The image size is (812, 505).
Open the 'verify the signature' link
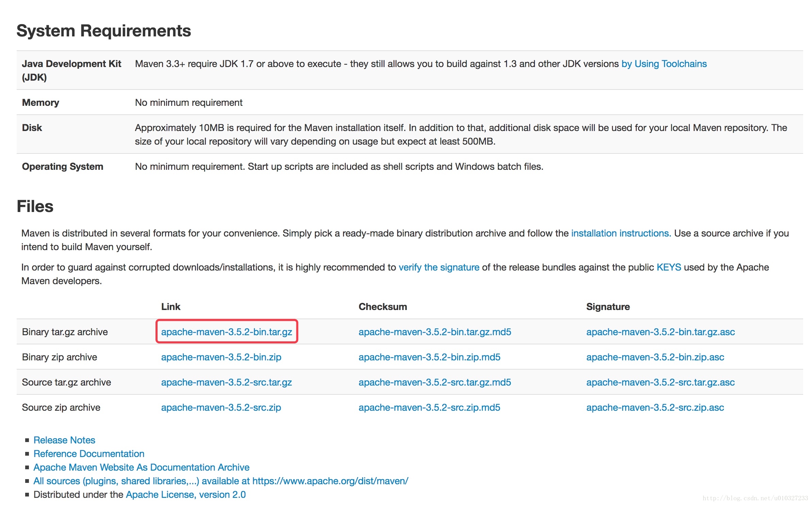coord(439,267)
